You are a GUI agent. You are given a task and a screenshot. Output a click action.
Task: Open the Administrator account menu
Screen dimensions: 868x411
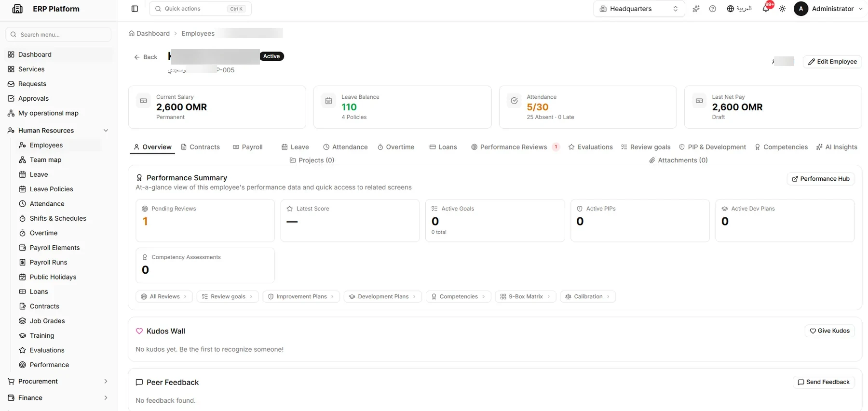tap(828, 9)
